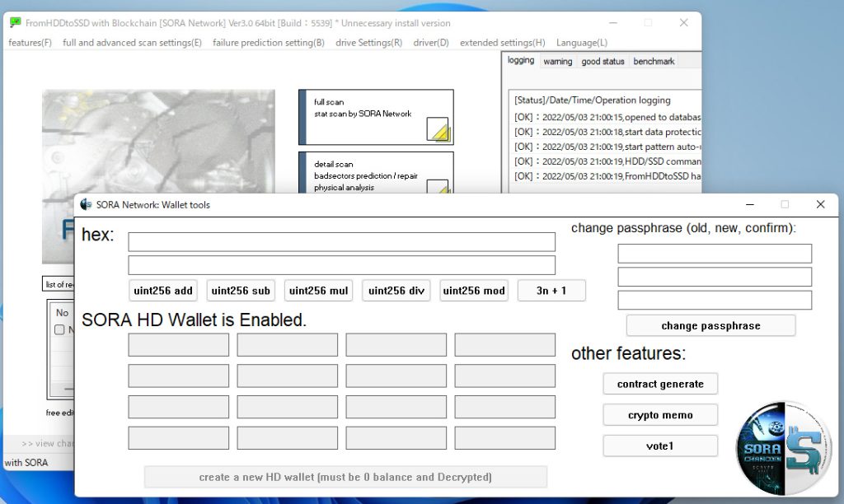Click the contract generate button
The width and height of the screenshot is (844, 504).
click(660, 384)
